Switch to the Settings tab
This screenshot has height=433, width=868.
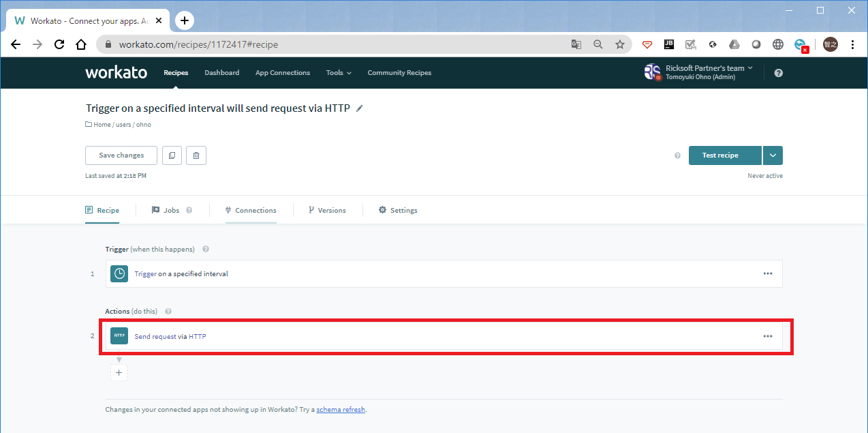tap(398, 211)
